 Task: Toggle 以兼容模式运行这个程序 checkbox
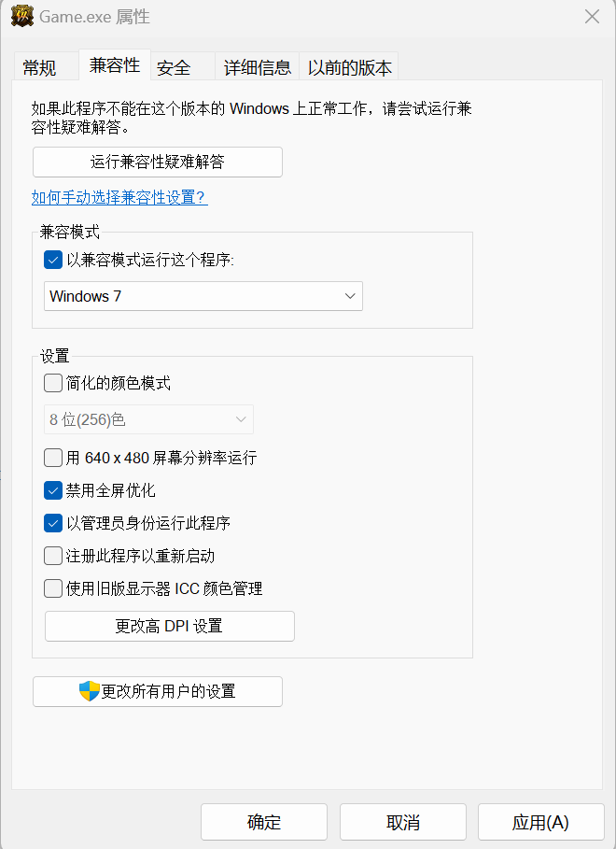coord(53,260)
